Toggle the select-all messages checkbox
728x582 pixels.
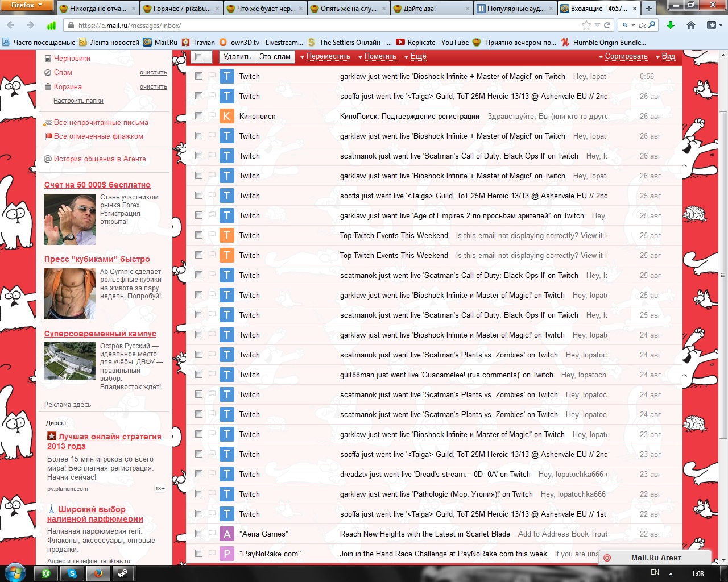click(x=198, y=56)
